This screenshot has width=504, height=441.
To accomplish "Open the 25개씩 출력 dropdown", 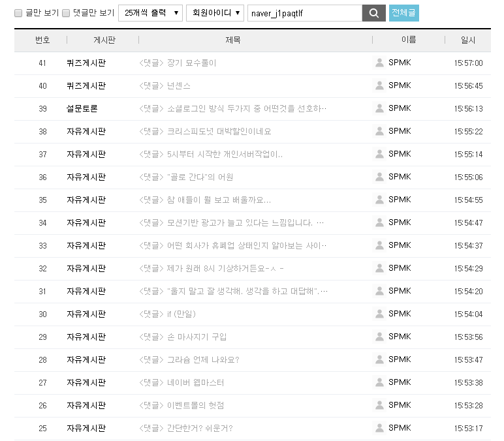I will (150, 13).
